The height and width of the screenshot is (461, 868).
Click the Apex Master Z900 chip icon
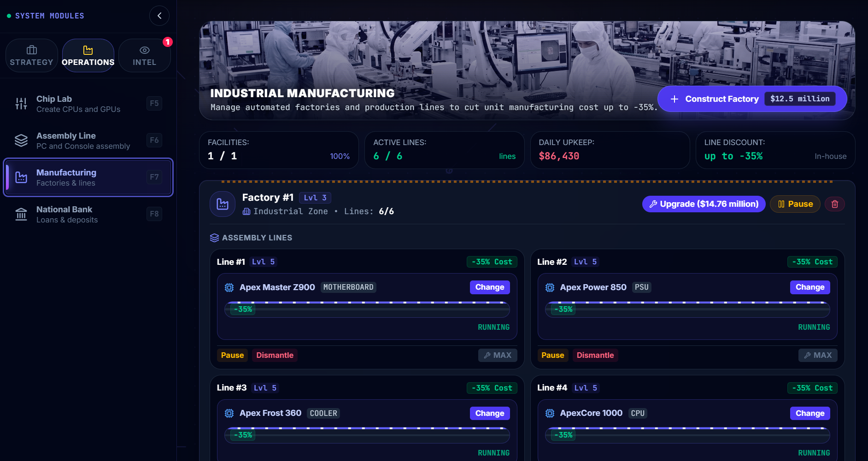(x=229, y=287)
